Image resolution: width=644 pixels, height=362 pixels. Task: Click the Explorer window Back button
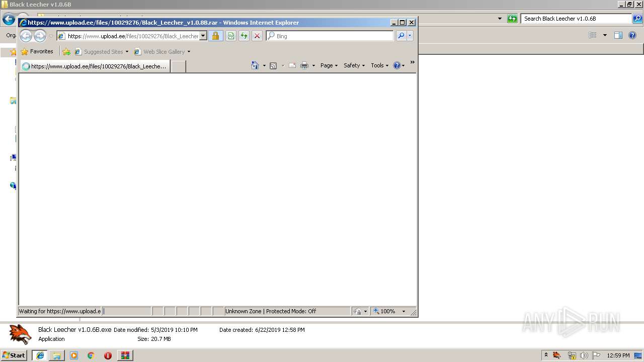point(9,19)
